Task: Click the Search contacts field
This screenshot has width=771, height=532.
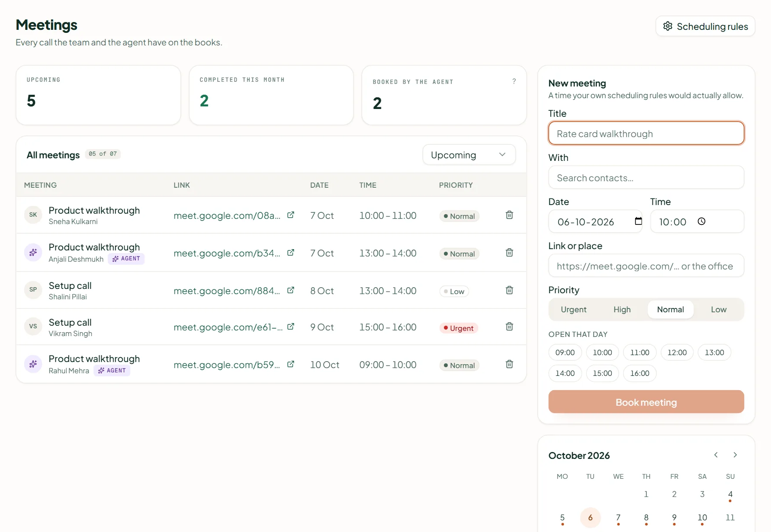Action: point(646,177)
